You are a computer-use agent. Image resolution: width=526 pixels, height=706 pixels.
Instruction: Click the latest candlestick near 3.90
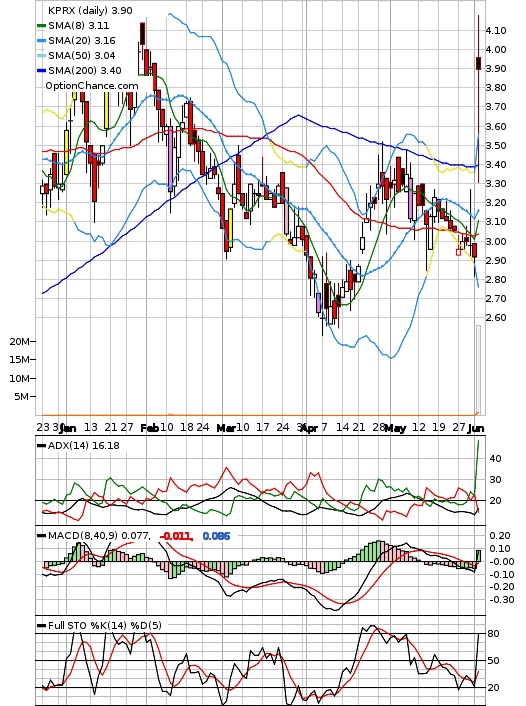tap(478, 63)
